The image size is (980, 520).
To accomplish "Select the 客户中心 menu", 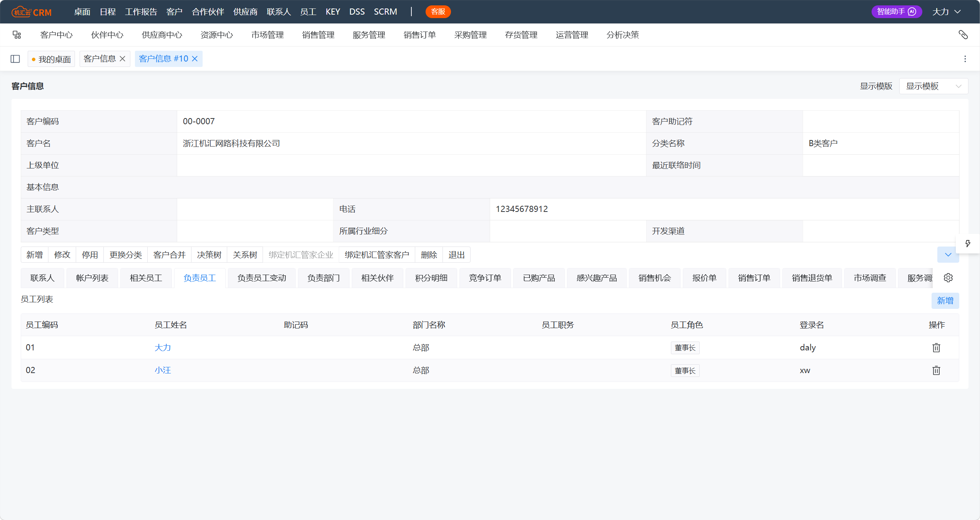I will click(56, 35).
